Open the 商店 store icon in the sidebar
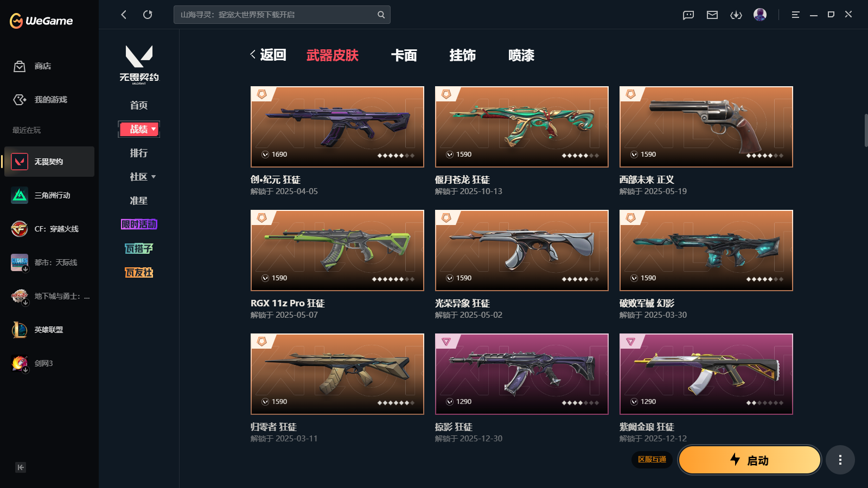Image resolution: width=868 pixels, height=488 pixels. coord(20,66)
